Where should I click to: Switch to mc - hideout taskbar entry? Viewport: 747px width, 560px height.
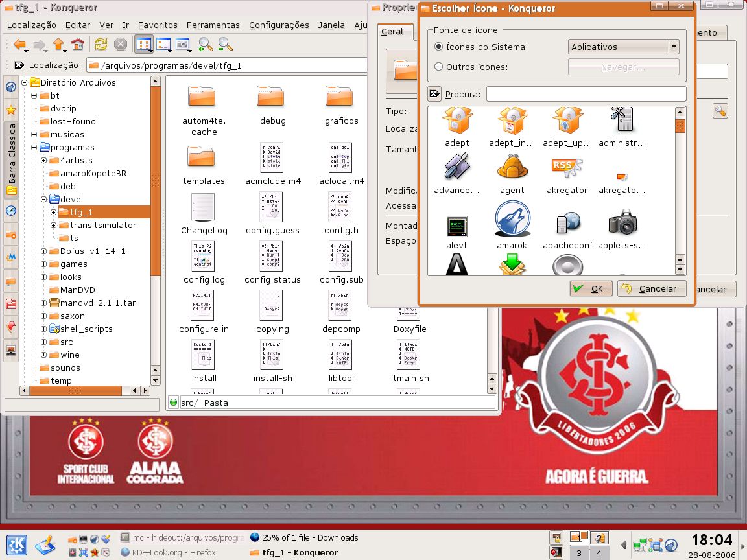(182, 537)
